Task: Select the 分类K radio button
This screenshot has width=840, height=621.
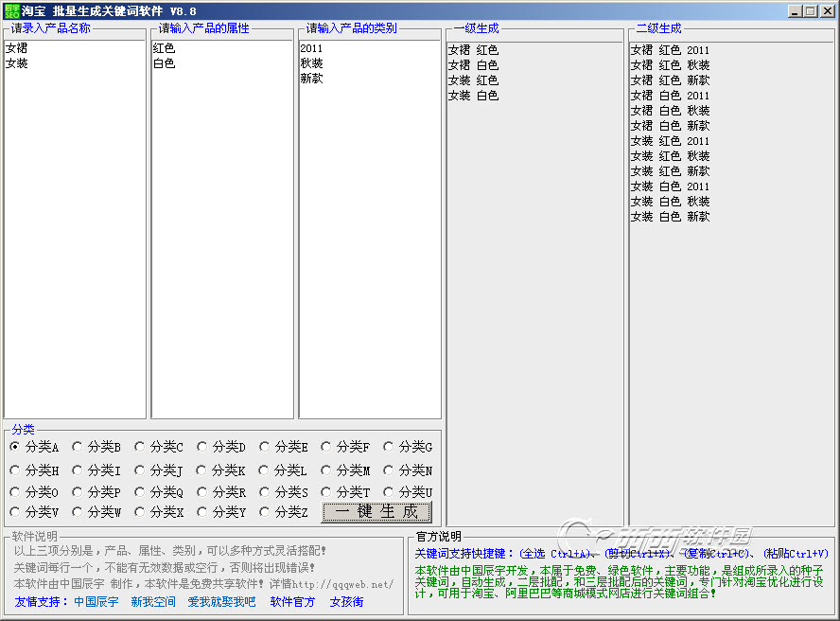Action: [202, 470]
